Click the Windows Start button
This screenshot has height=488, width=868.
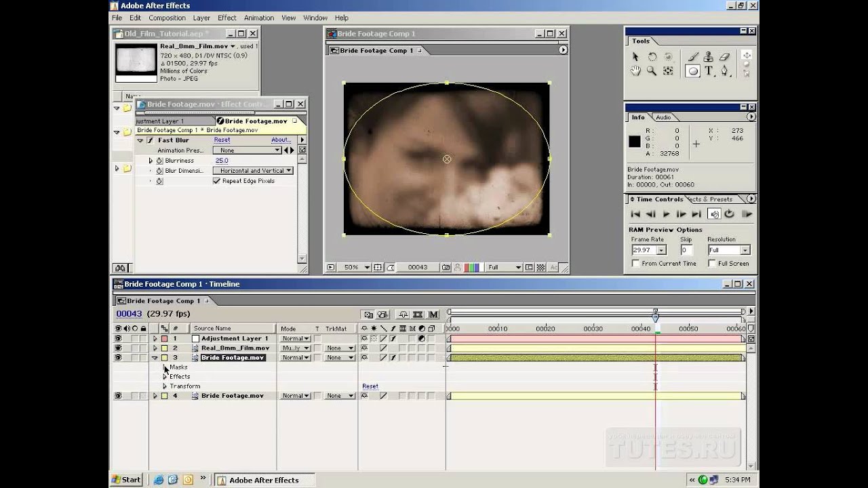[127, 480]
